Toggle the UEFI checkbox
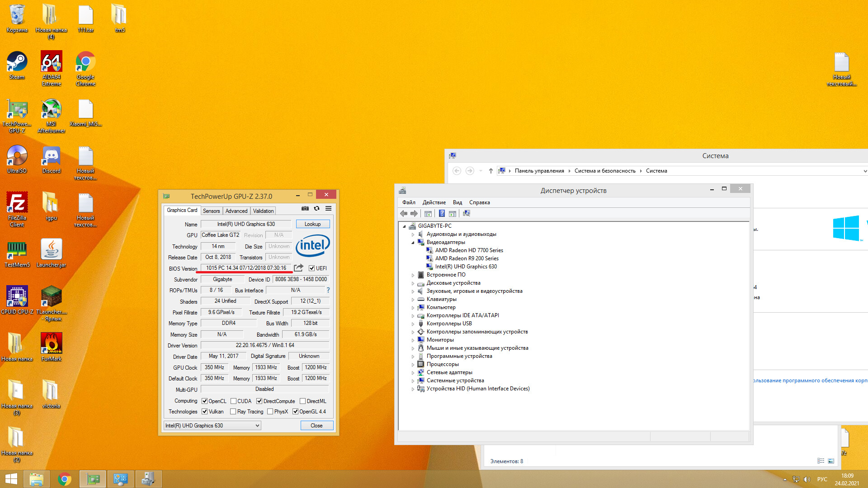 pyautogui.click(x=311, y=268)
